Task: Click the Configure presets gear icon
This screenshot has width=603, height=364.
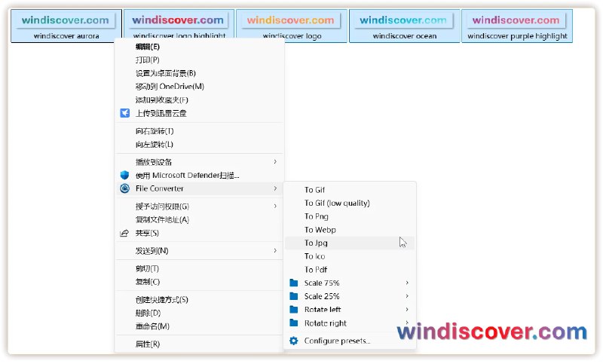Action: tap(294, 341)
